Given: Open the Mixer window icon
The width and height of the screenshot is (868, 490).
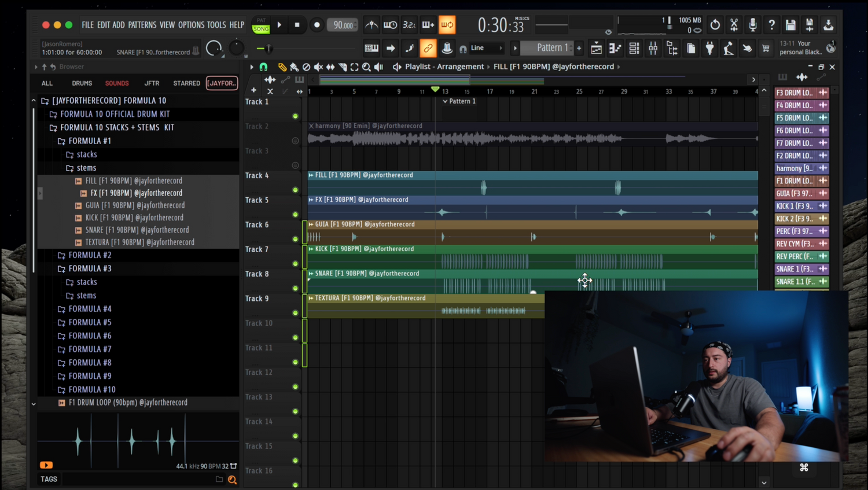Looking at the screenshot, I should click(x=653, y=49).
